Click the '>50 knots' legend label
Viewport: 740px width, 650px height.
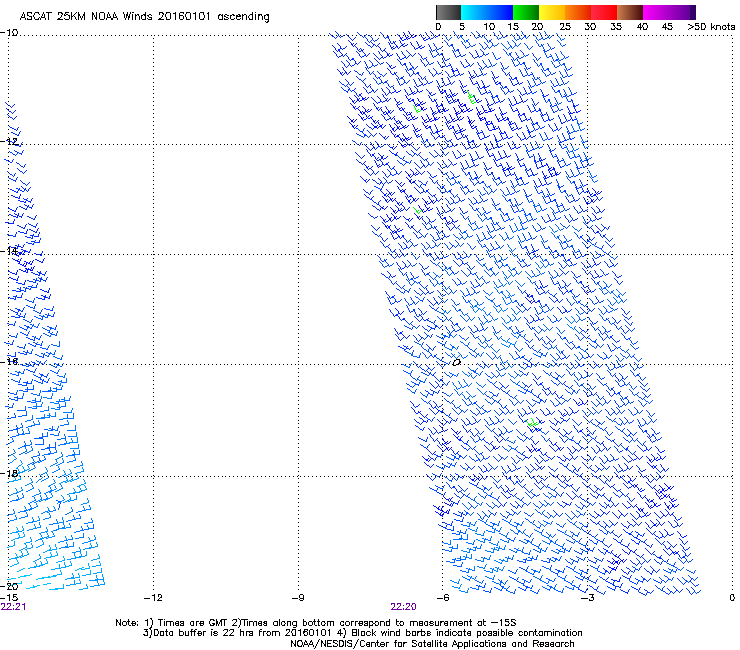(x=711, y=27)
